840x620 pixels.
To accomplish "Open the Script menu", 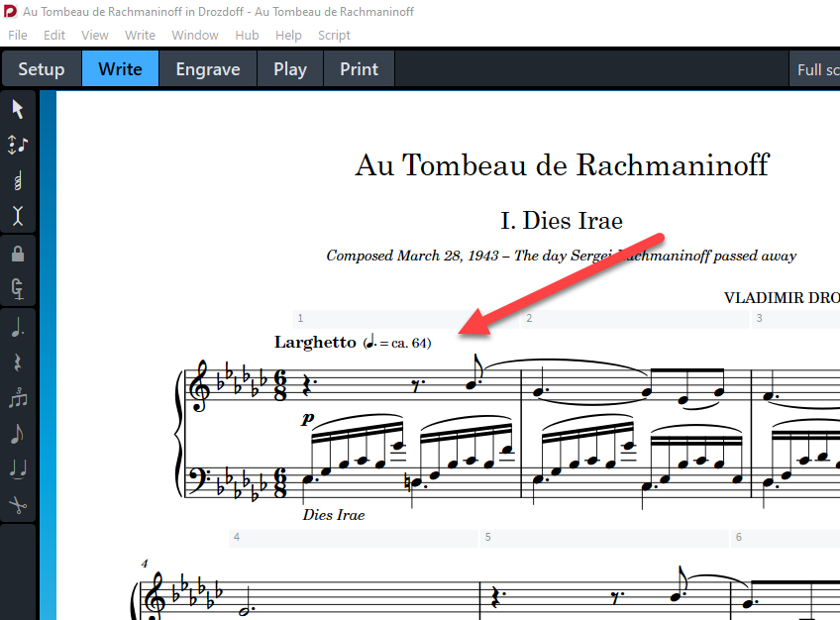I will [x=334, y=36].
